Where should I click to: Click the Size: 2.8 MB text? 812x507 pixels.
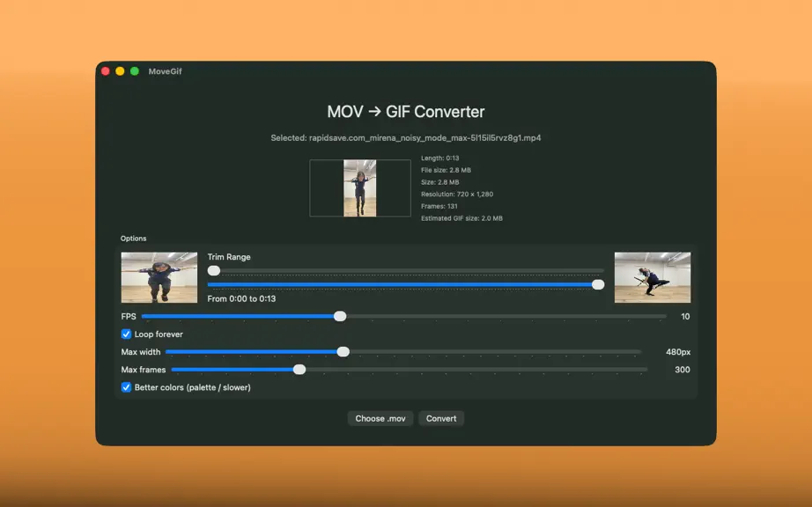[439, 182]
